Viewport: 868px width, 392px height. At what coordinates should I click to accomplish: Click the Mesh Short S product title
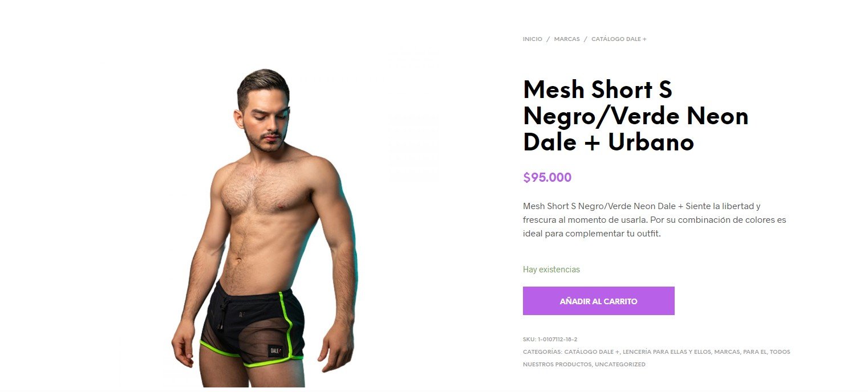pos(635,116)
